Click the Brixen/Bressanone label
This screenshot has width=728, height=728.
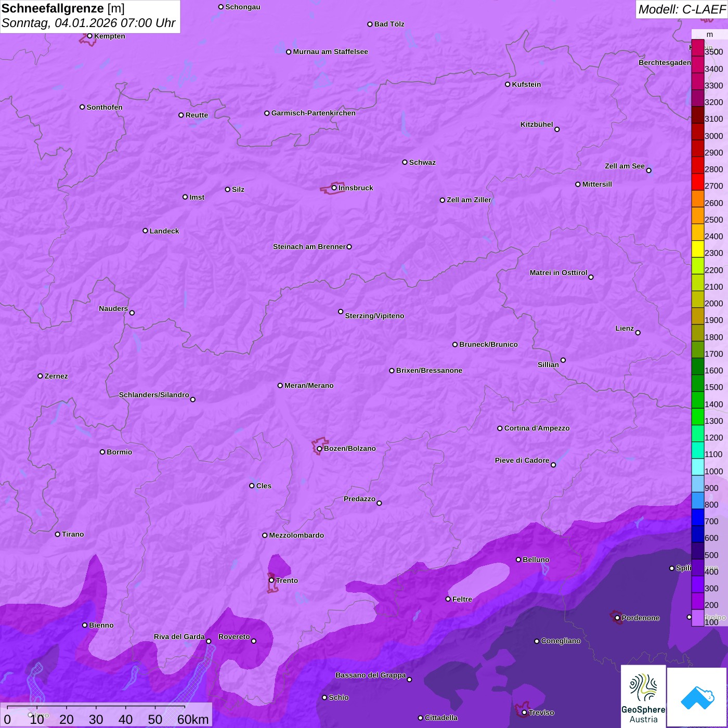pos(429,370)
